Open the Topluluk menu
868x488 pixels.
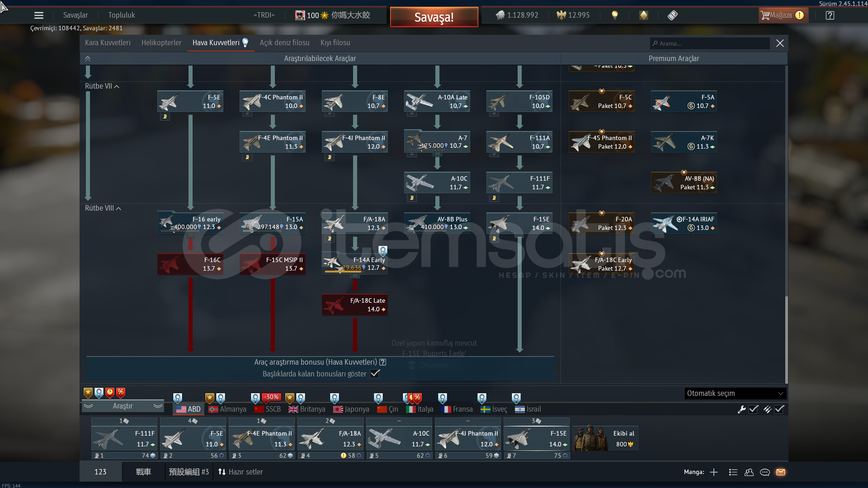[x=122, y=15]
